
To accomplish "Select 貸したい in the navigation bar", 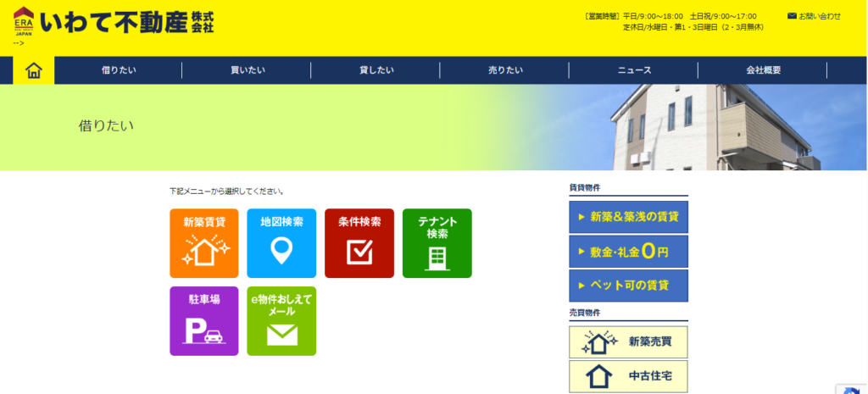I will (376, 70).
